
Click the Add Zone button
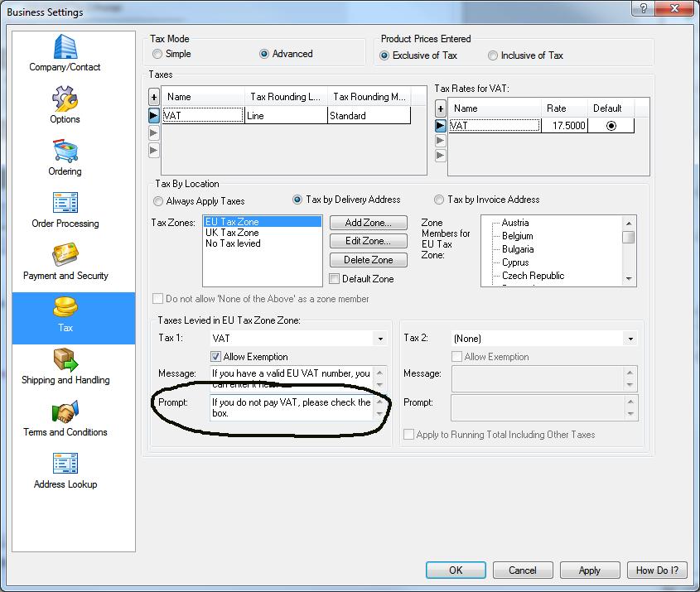pyautogui.click(x=368, y=223)
